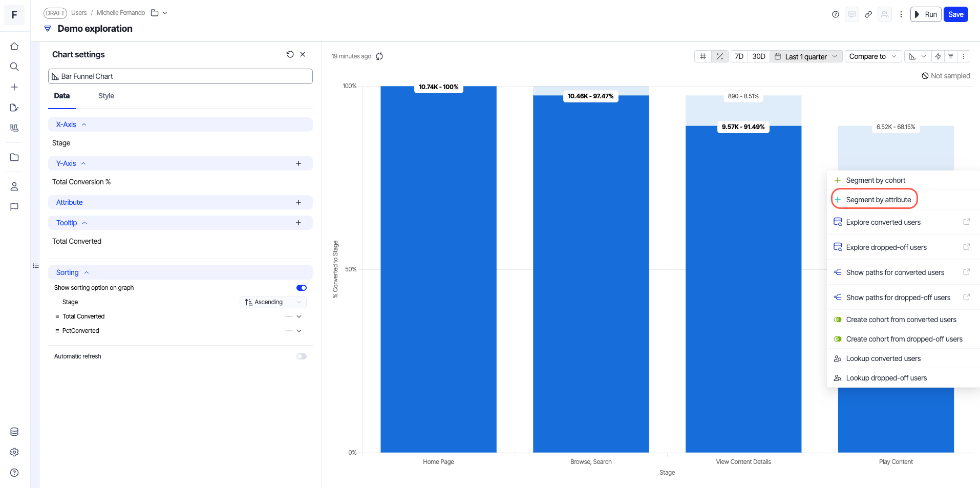This screenshot has height=488, width=980.
Task: Disable show sorting option on graph
Action: [302, 288]
